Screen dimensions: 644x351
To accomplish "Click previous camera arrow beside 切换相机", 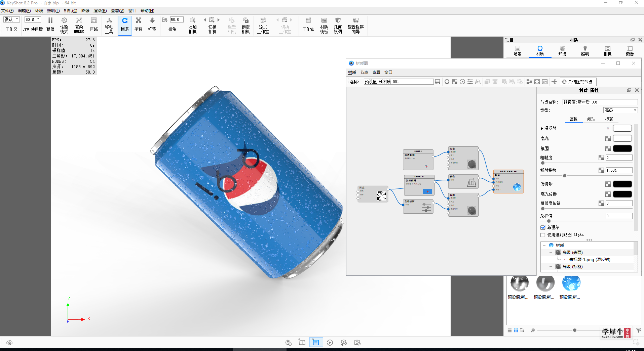I will (205, 20).
